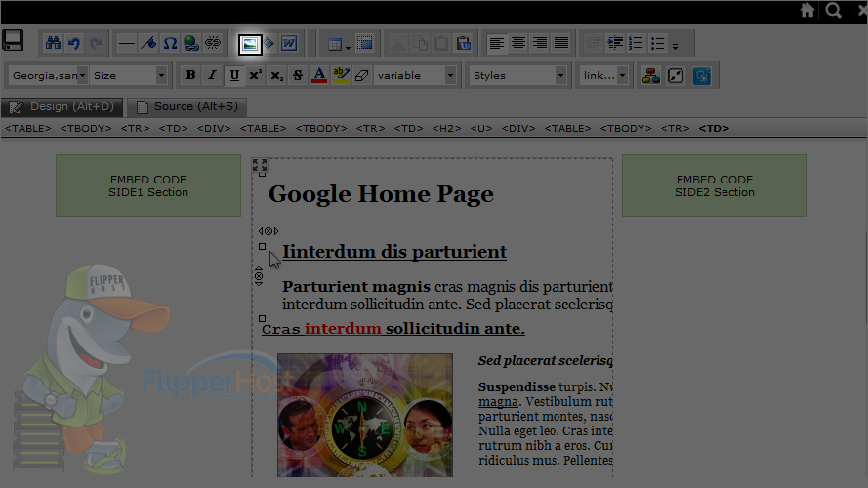
Task: Set alignment to right
Action: (540, 43)
